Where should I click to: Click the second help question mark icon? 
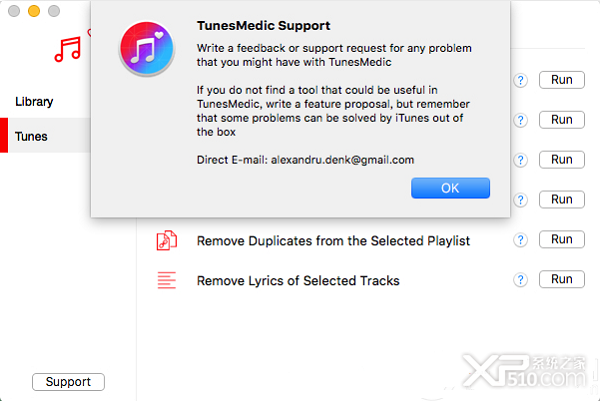tap(520, 120)
